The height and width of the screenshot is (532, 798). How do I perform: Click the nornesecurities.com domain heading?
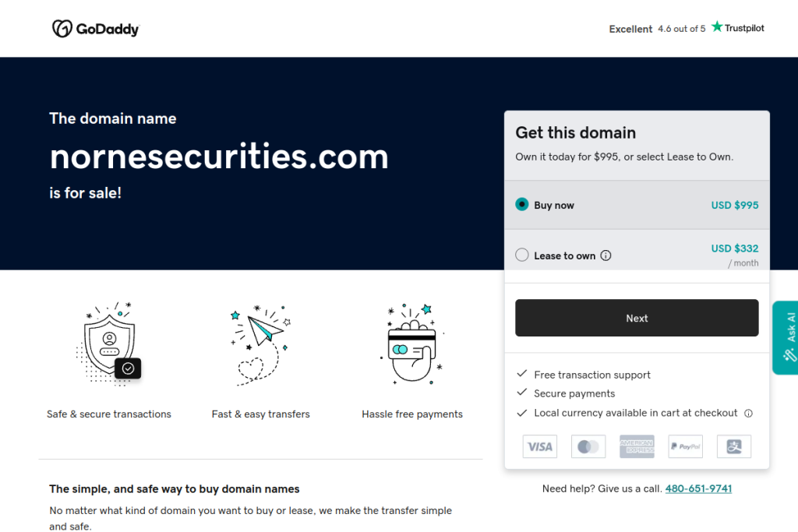click(x=219, y=157)
